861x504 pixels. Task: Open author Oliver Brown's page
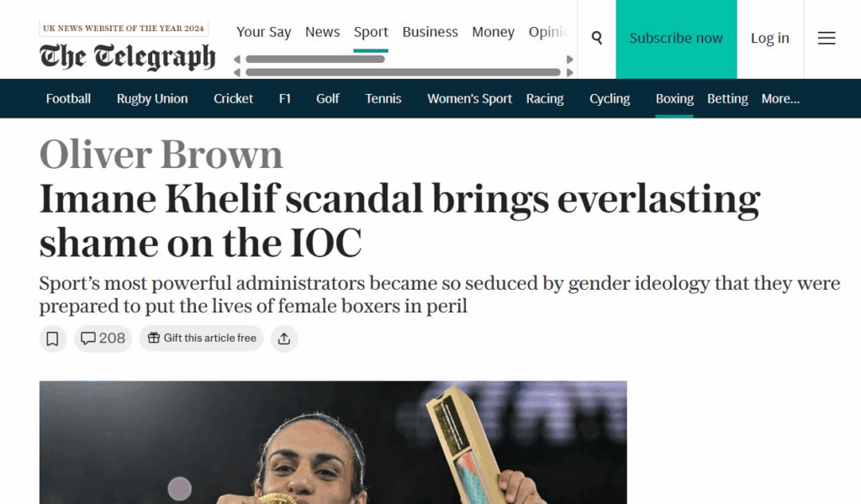(161, 155)
